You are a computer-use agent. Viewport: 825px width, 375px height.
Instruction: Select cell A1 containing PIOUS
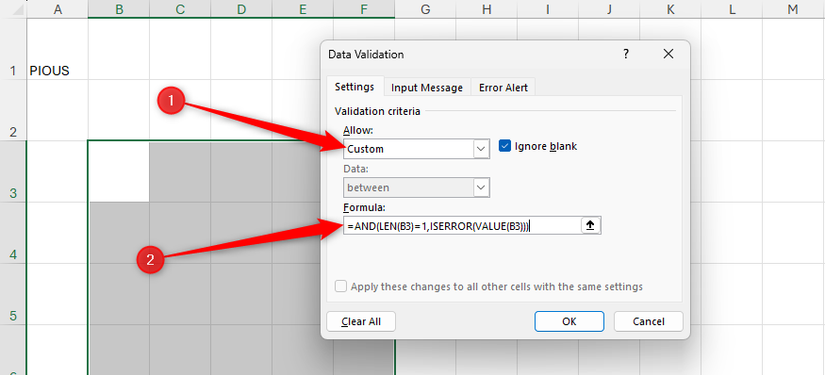click(57, 49)
